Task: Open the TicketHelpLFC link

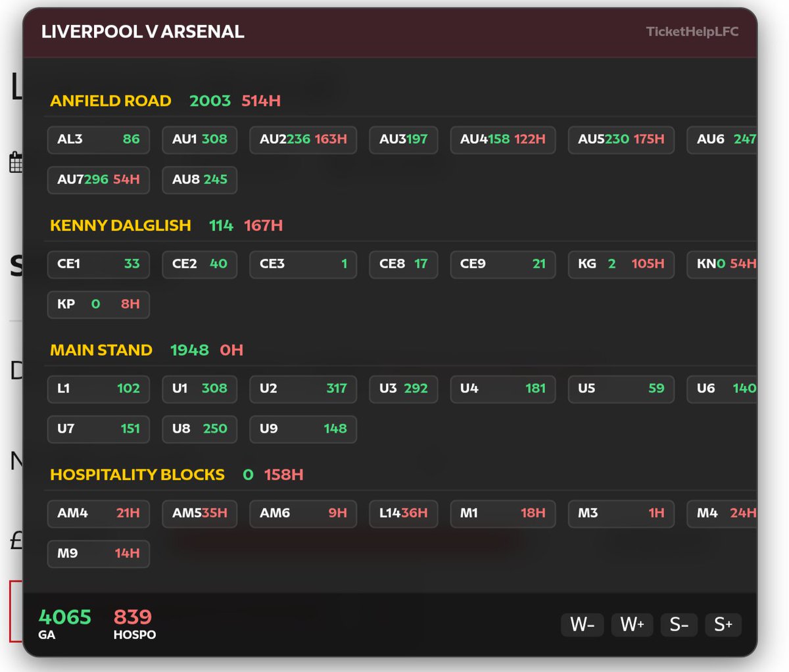Action: pyautogui.click(x=692, y=32)
